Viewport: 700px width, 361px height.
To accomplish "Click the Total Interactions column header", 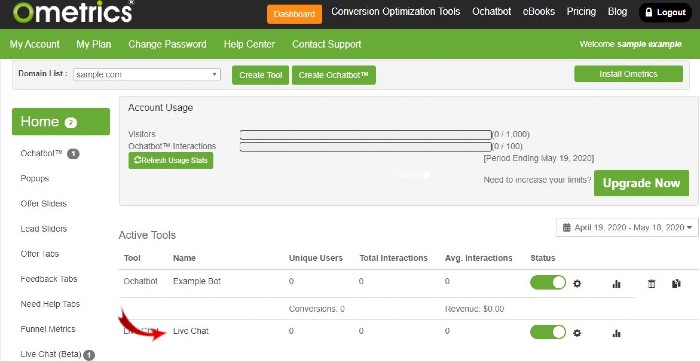I will pyautogui.click(x=393, y=258).
